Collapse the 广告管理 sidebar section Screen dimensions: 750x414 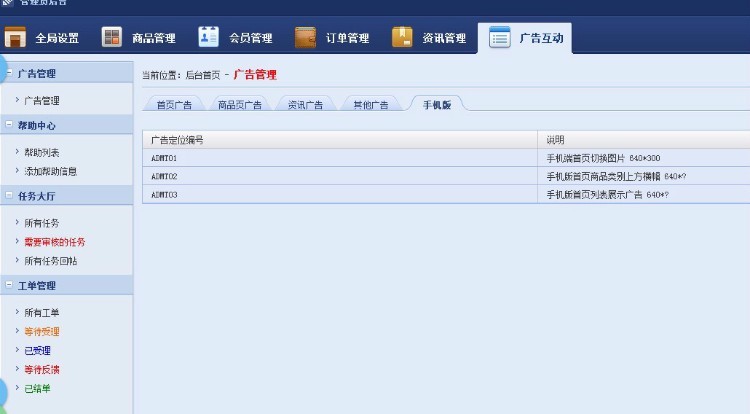pos(9,73)
